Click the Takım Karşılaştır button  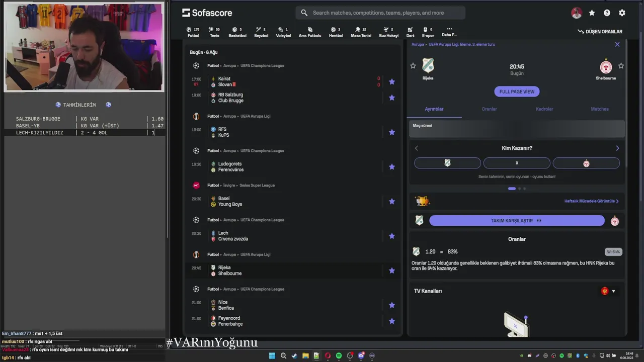coord(517,221)
